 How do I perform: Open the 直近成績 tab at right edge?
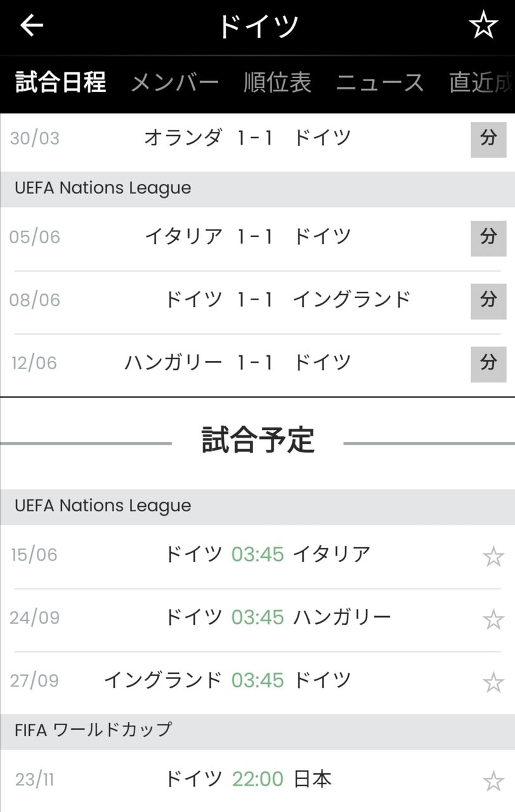pos(481,82)
